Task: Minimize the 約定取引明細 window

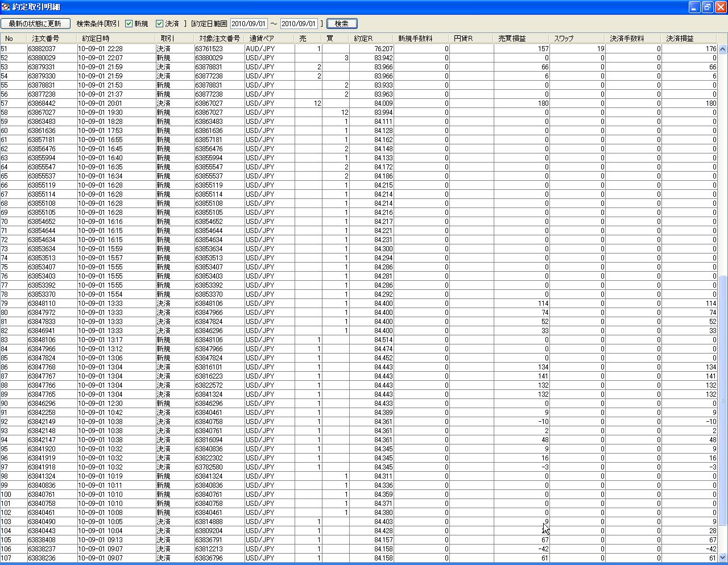Action: [x=694, y=7]
